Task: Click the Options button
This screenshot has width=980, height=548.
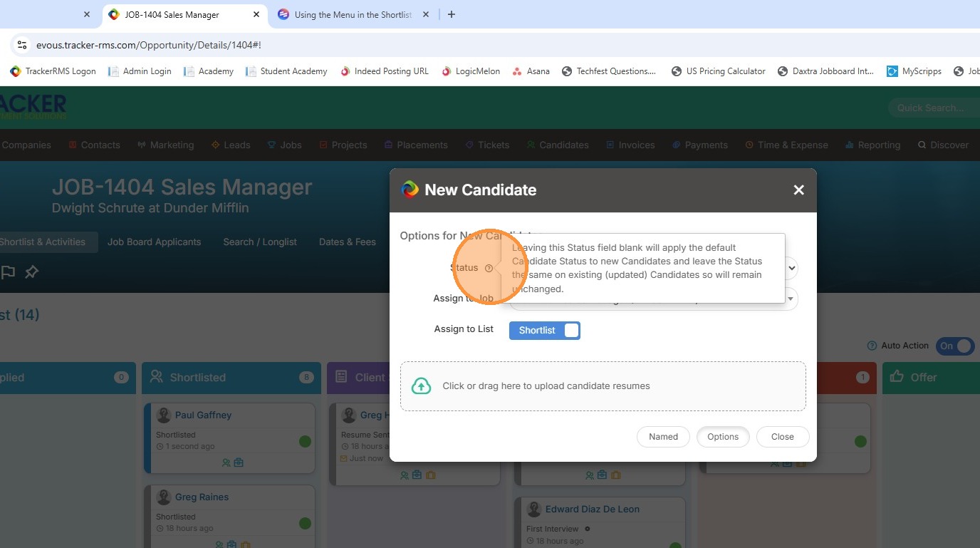Action: click(x=723, y=437)
